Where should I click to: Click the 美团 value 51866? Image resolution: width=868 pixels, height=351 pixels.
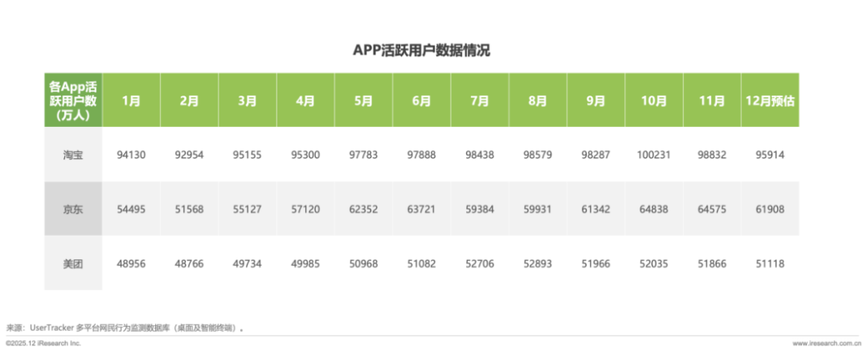point(712,264)
